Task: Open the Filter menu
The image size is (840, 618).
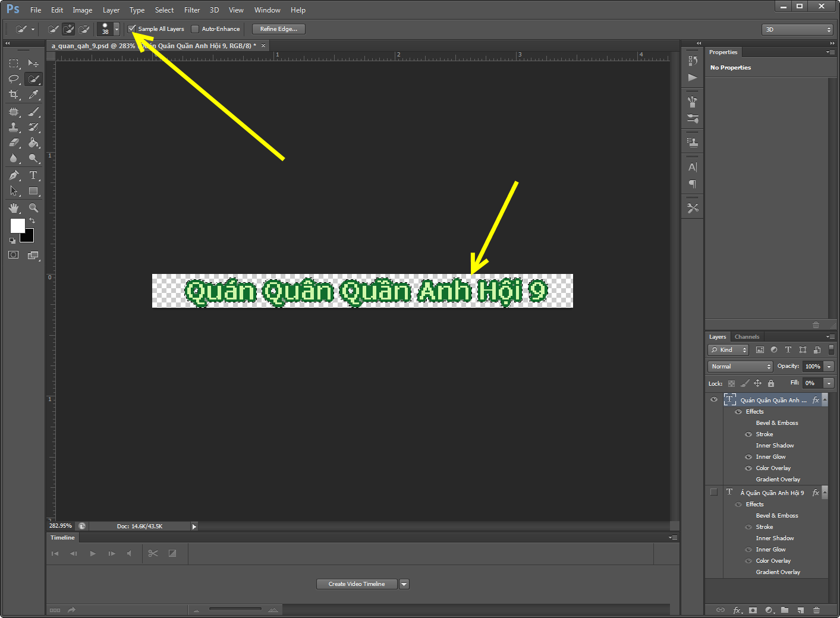Action: (191, 10)
